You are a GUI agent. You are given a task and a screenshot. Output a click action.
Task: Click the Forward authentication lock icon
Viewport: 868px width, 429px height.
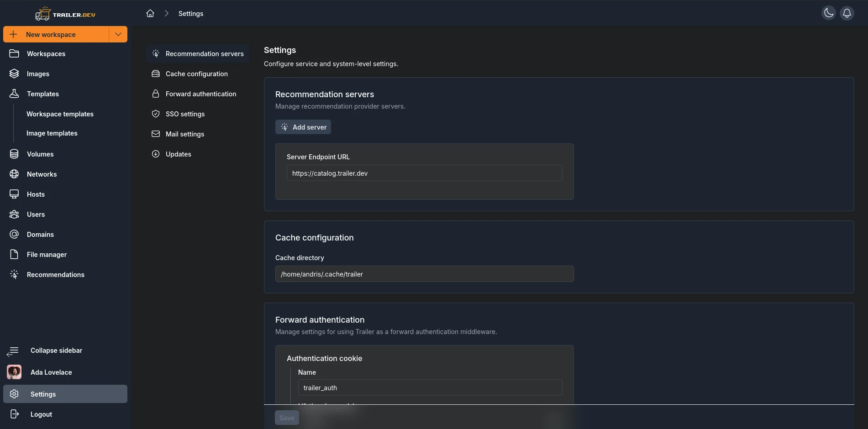pos(156,94)
